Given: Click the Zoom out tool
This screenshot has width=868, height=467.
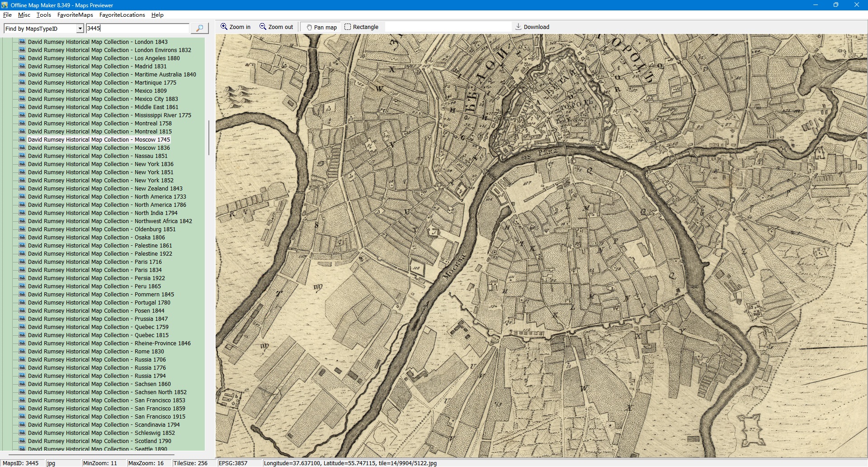Looking at the screenshot, I should [x=276, y=27].
